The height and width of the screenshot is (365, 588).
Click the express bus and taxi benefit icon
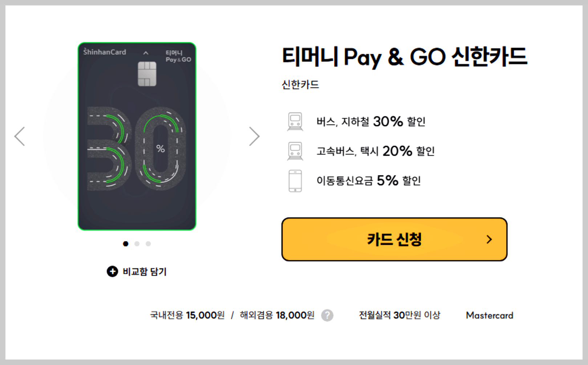click(295, 150)
